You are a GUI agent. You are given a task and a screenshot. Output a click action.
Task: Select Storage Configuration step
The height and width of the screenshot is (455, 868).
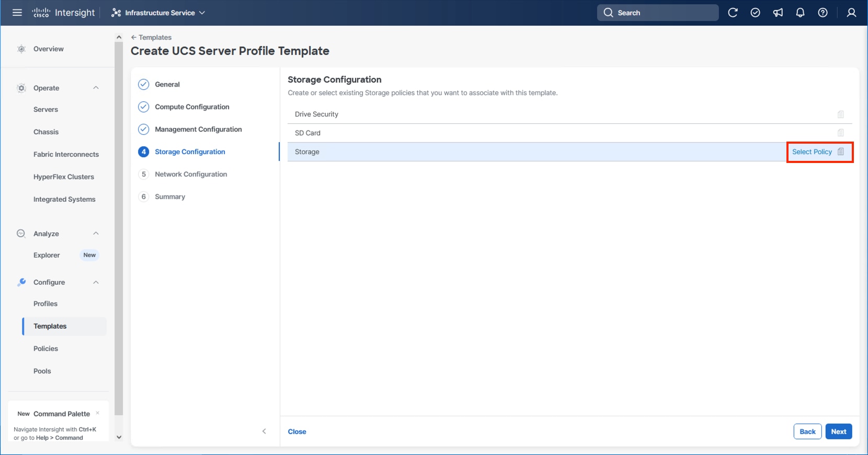click(x=190, y=152)
